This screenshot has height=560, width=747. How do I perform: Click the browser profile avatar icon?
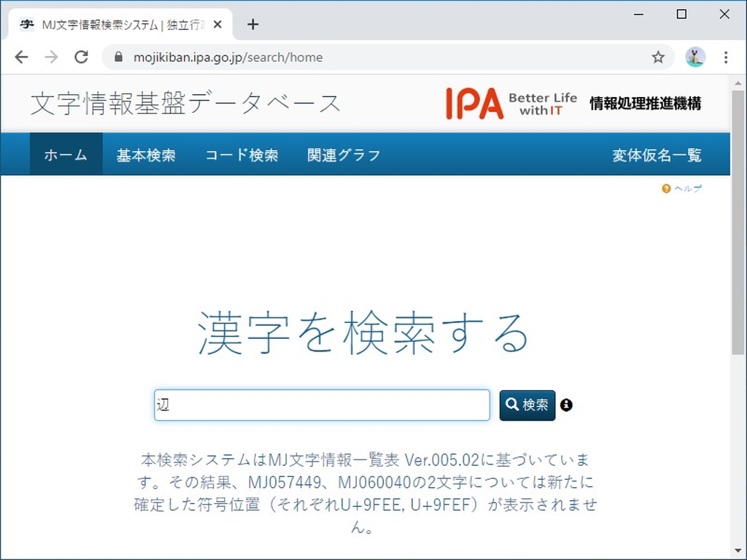(695, 56)
